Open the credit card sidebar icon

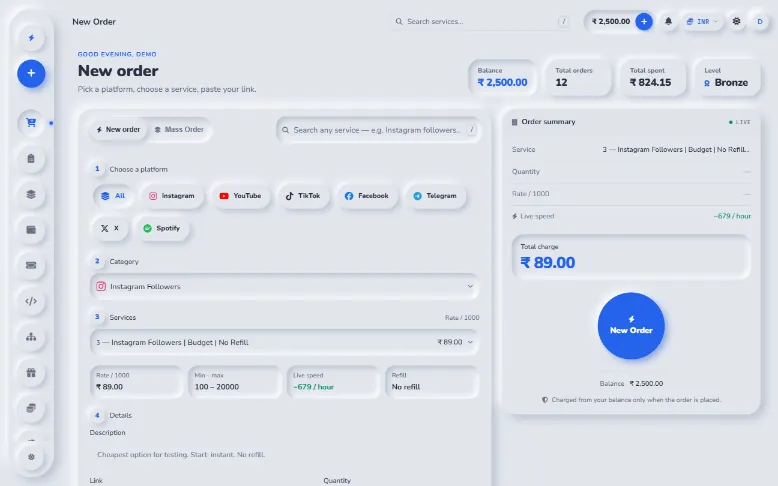[x=31, y=265]
